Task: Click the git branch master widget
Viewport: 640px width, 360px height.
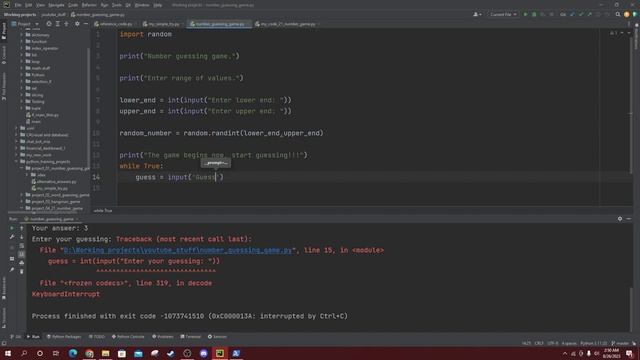Action: pyautogui.click(x=620, y=344)
